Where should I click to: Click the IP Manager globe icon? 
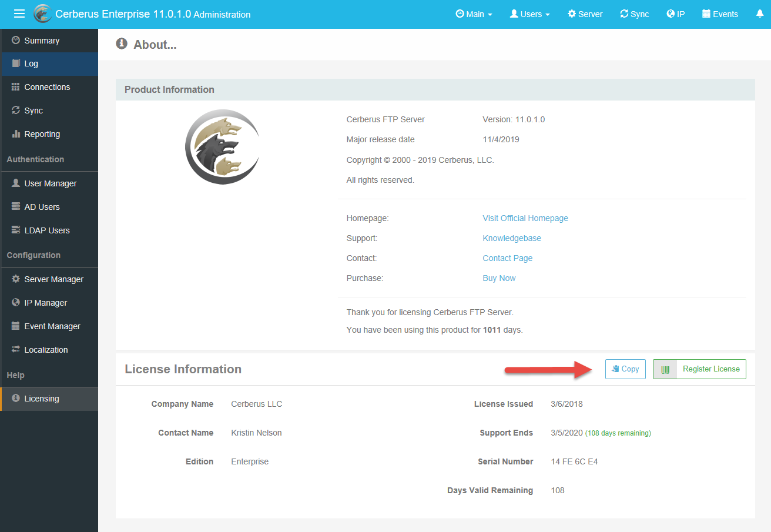(16, 303)
